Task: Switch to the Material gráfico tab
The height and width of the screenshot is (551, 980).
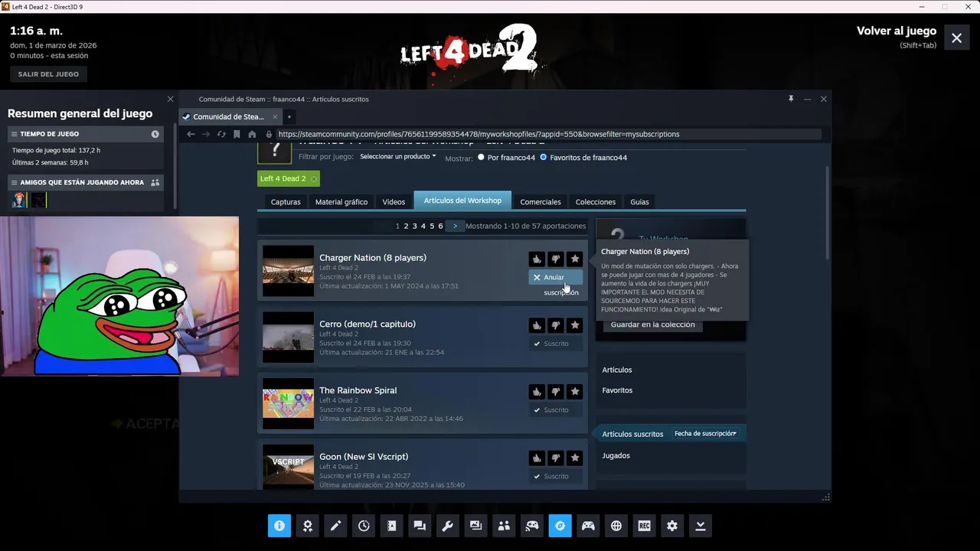Action: pos(341,202)
